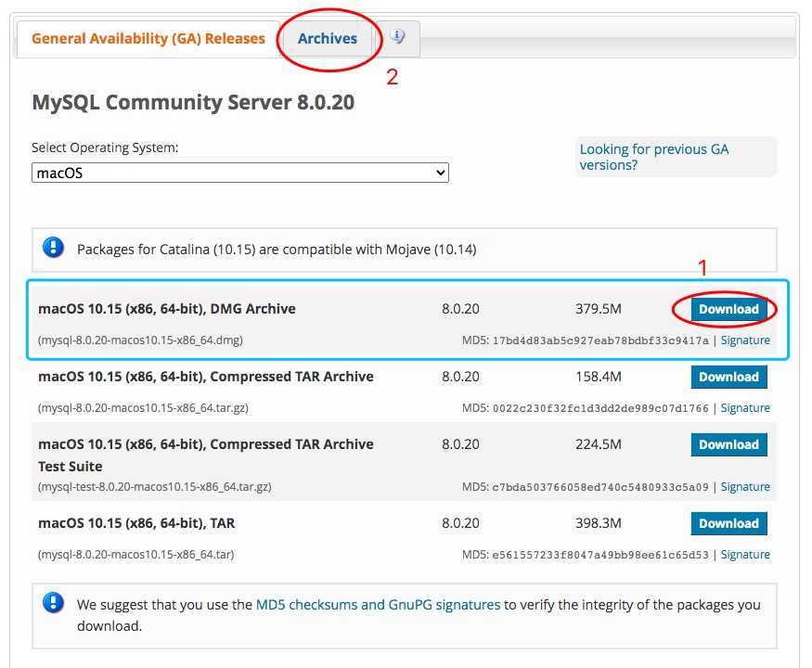Open Signature link for mysql-8.0.20-macos10.15-x86_64.tar.gz
This screenshot has height=668, width=812.
745,408
